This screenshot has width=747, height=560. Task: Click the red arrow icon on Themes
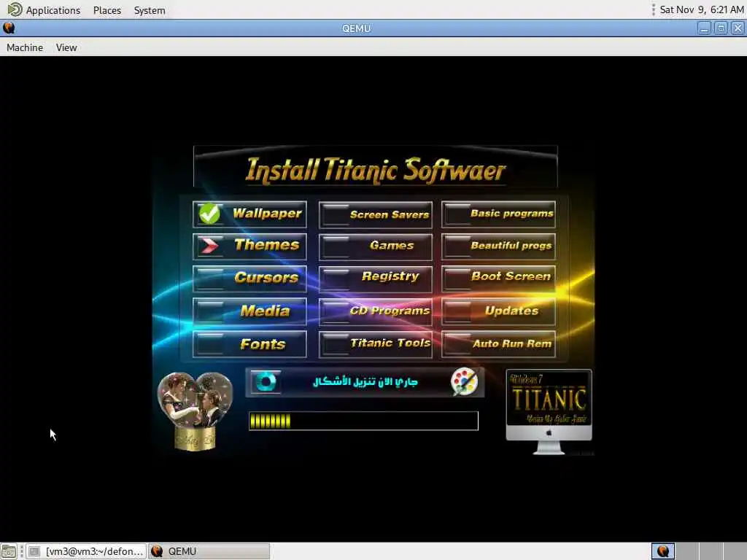coord(209,246)
